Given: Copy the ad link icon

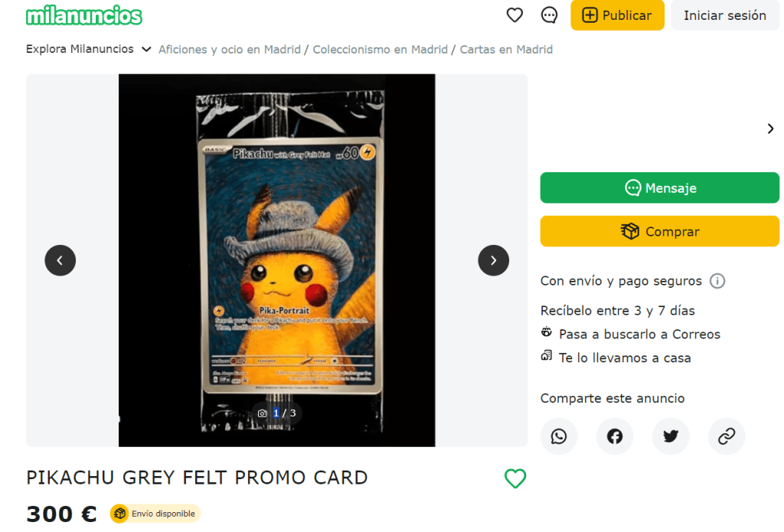Looking at the screenshot, I should tap(727, 436).
